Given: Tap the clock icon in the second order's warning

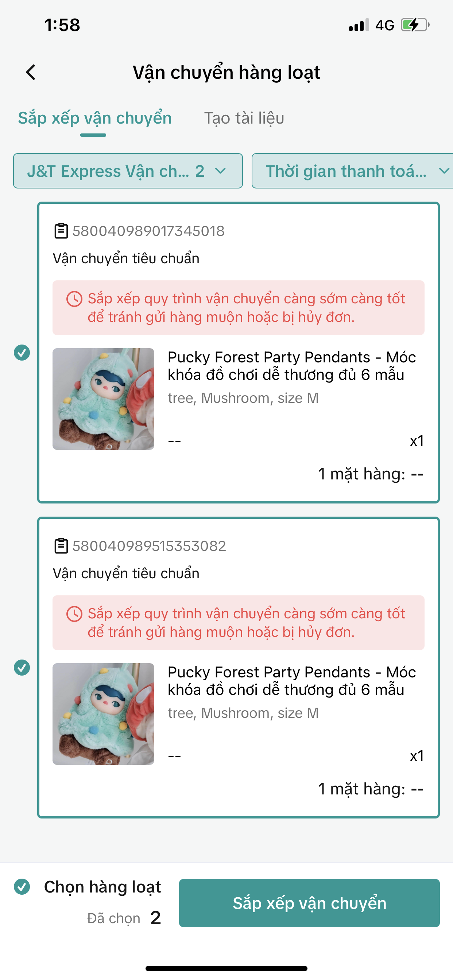Looking at the screenshot, I should pos(74,614).
